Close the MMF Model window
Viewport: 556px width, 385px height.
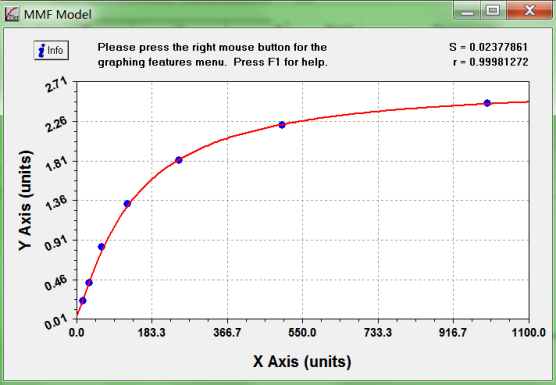pyautogui.click(x=529, y=11)
